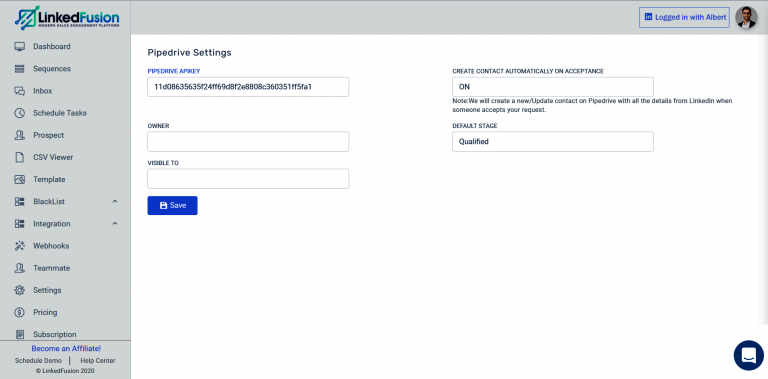
Task: Open the Create Contact Automatically dropdown
Action: (552, 87)
